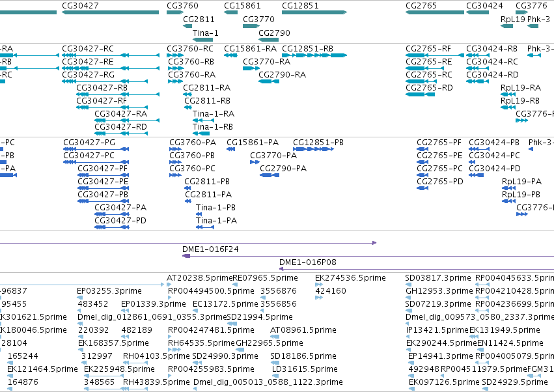Select the CG15861 gene label
The image size is (554, 392).
pos(242,6)
